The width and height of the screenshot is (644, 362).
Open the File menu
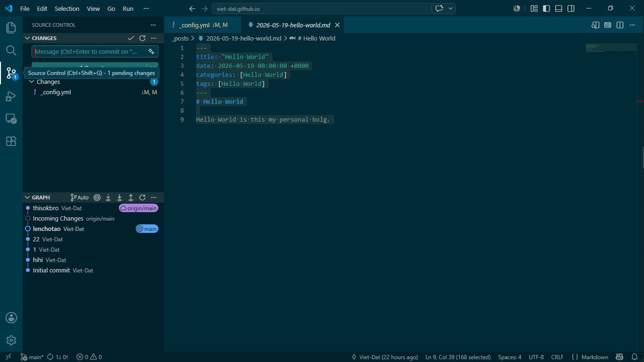(25, 8)
